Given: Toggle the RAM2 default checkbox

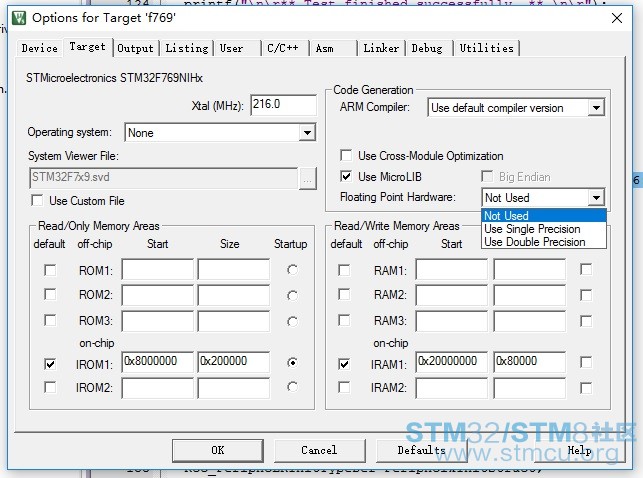Looking at the screenshot, I should (344, 294).
